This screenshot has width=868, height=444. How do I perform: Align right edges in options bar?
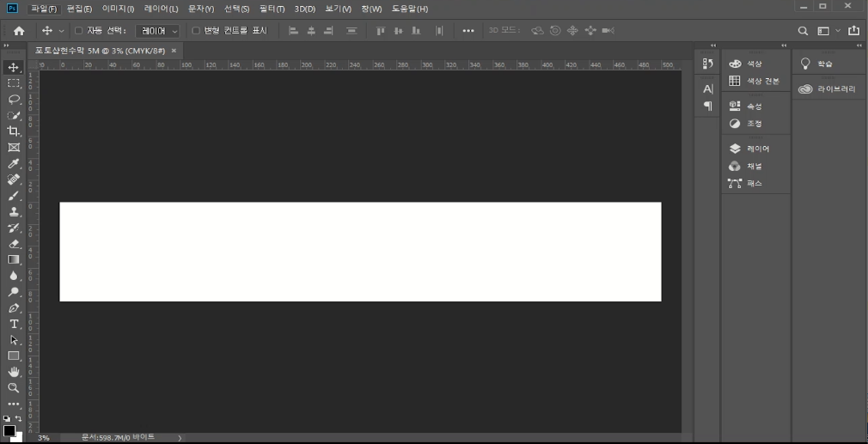(x=329, y=31)
